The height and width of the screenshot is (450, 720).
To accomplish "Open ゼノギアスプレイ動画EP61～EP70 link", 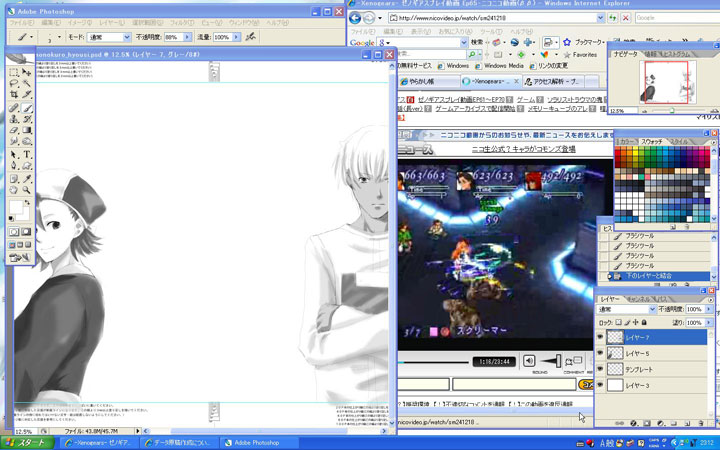I will (461, 99).
